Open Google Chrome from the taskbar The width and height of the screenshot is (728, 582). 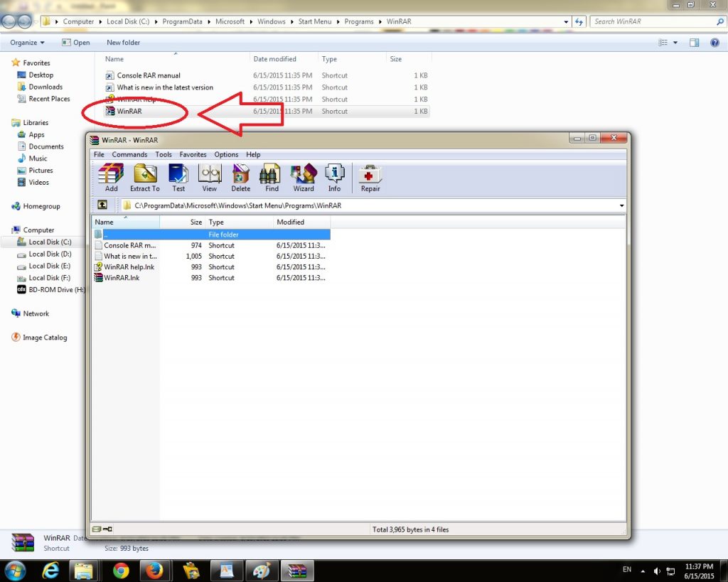pyautogui.click(x=121, y=570)
